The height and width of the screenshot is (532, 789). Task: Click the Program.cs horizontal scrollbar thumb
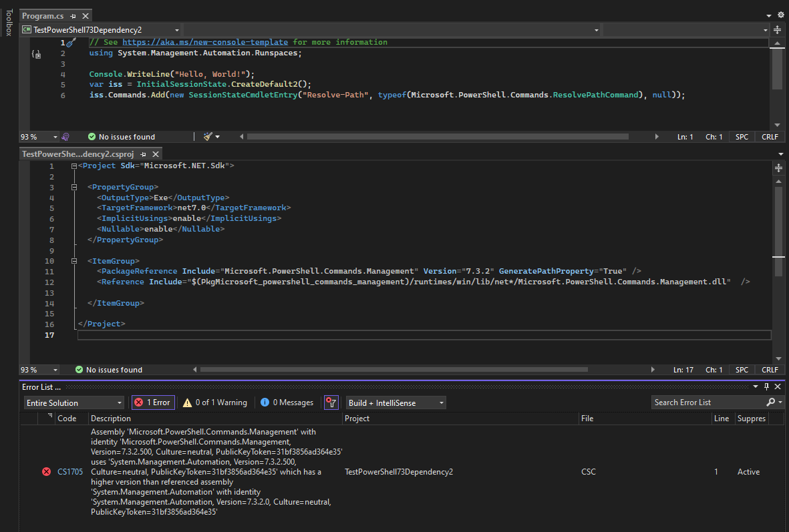[438, 137]
